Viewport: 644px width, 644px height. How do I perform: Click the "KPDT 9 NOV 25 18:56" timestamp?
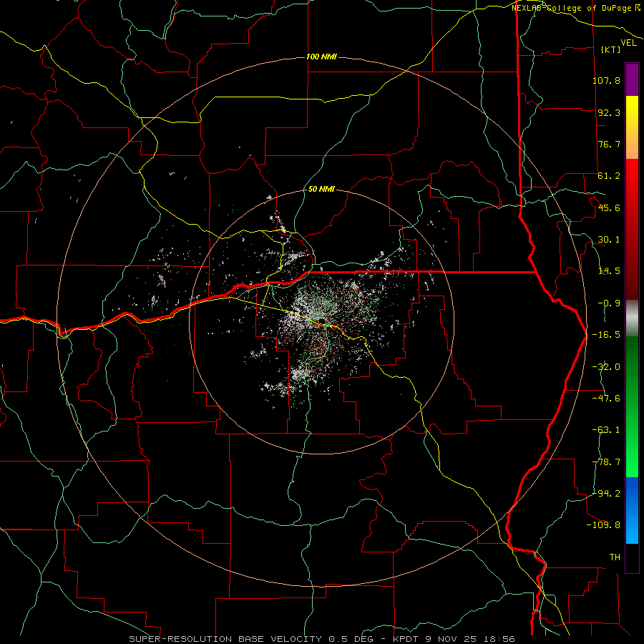tap(454, 639)
